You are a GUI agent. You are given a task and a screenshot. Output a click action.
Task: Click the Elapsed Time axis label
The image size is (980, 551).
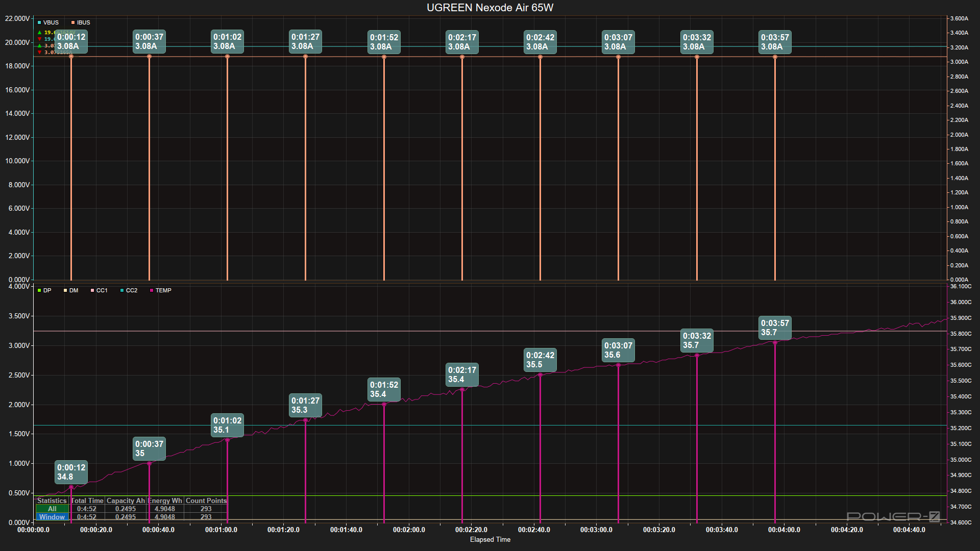tap(490, 539)
